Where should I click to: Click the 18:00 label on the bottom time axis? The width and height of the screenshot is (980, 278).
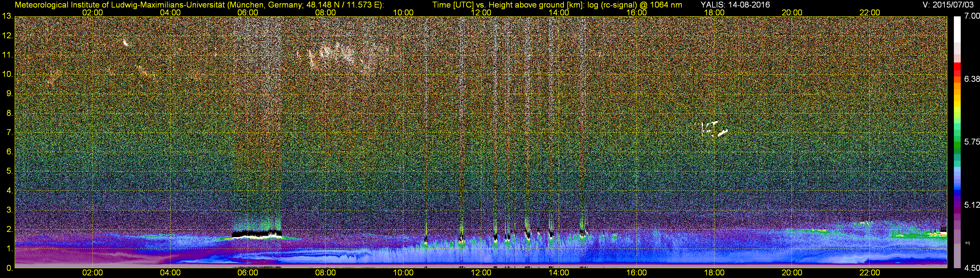pyautogui.click(x=714, y=273)
